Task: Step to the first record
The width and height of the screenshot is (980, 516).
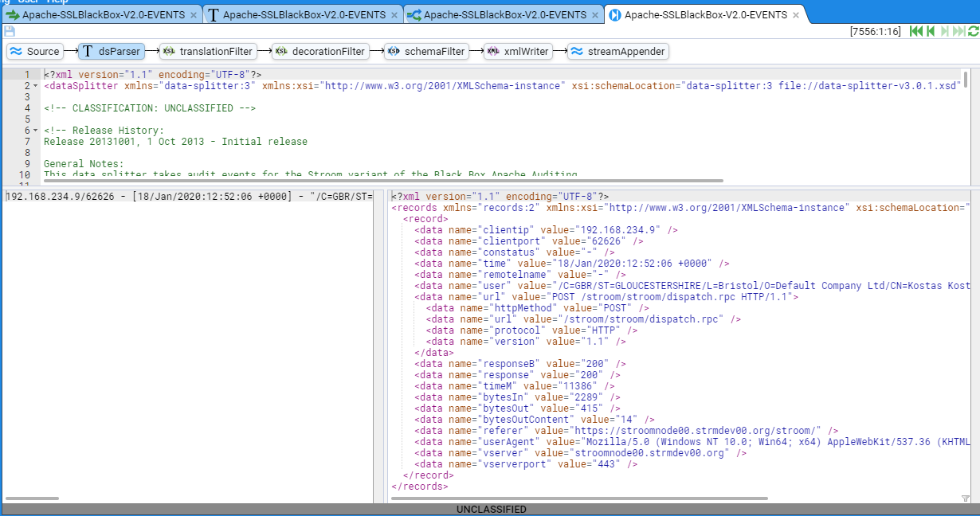Action: (x=915, y=31)
